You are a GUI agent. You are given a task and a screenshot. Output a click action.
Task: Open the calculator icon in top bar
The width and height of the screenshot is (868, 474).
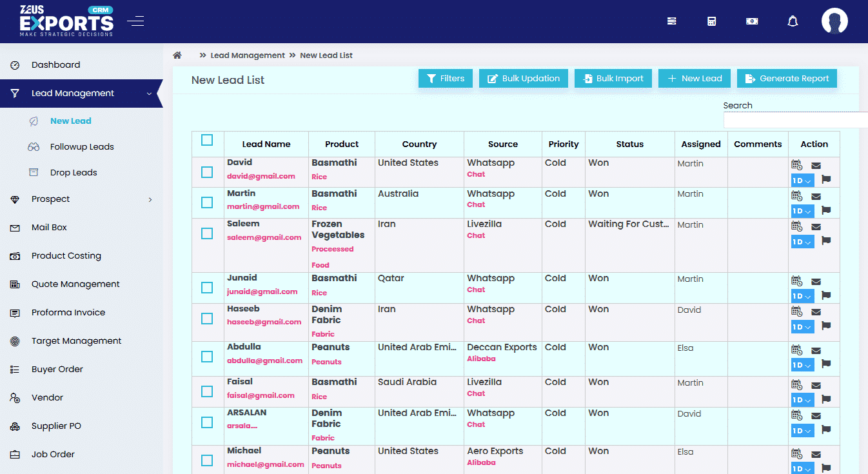tap(712, 21)
